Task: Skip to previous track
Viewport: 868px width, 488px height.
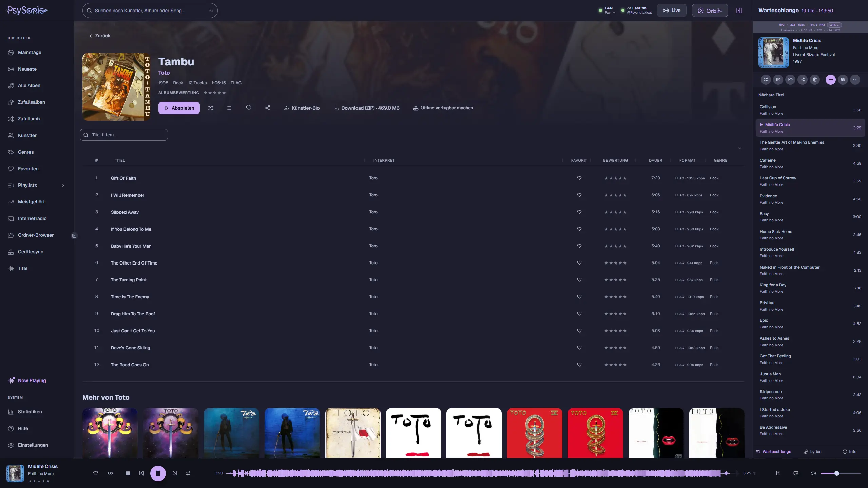Action: 141,473
